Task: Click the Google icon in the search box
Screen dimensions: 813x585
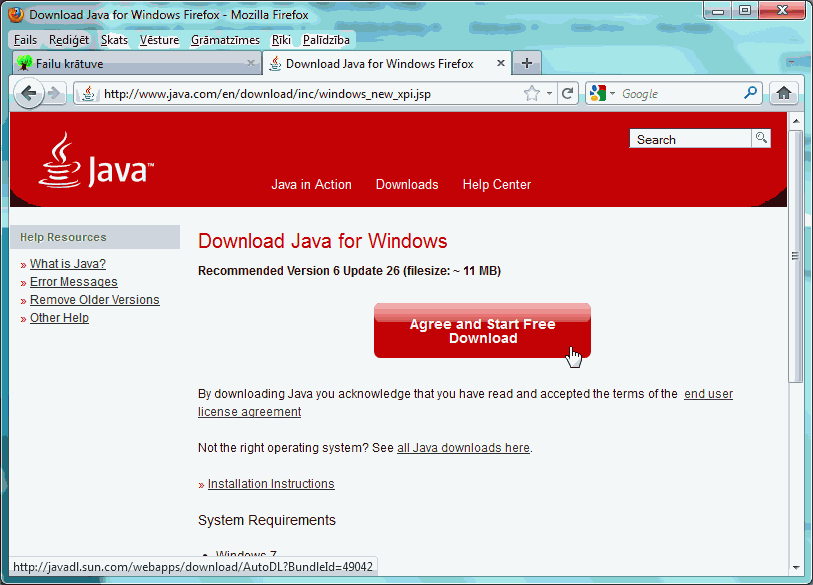Action: tap(598, 93)
